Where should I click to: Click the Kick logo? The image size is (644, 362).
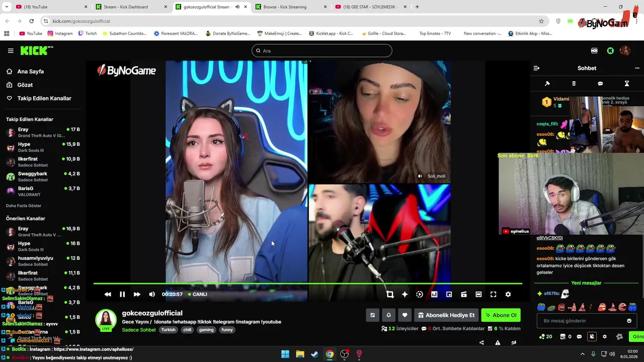[36, 50]
